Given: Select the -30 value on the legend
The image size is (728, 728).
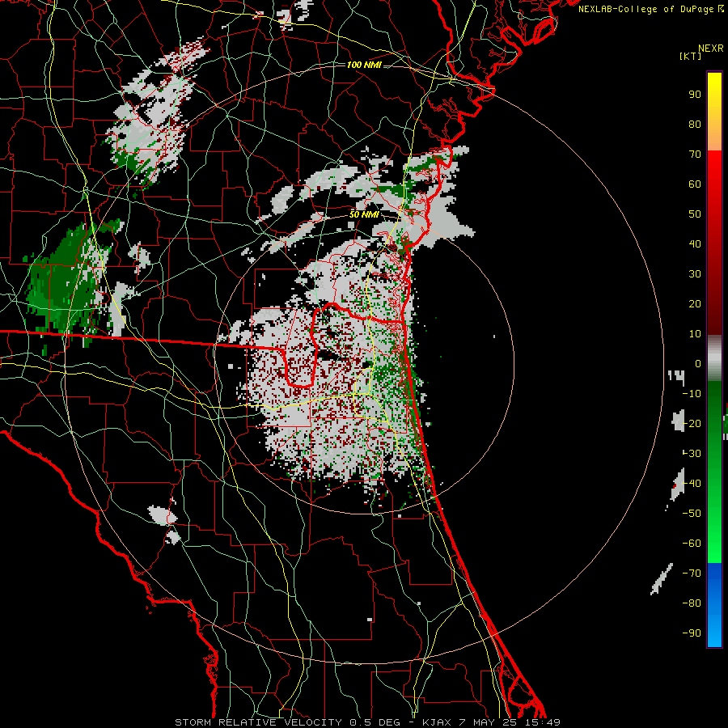Looking at the screenshot, I should point(692,454).
